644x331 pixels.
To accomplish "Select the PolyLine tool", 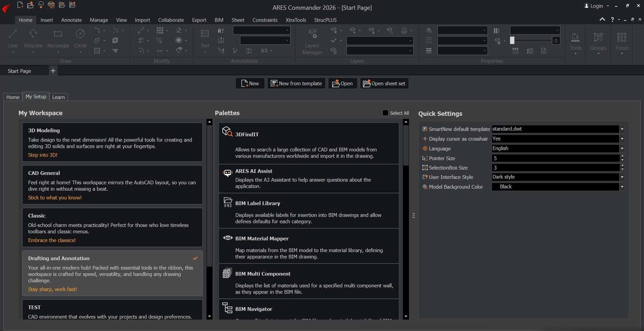I will pyautogui.click(x=33, y=38).
